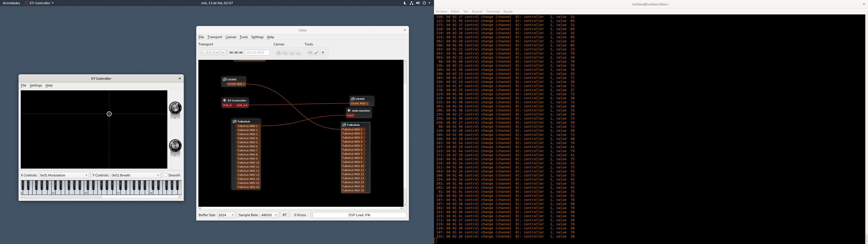Click the XY pad cursor circle

click(109, 114)
